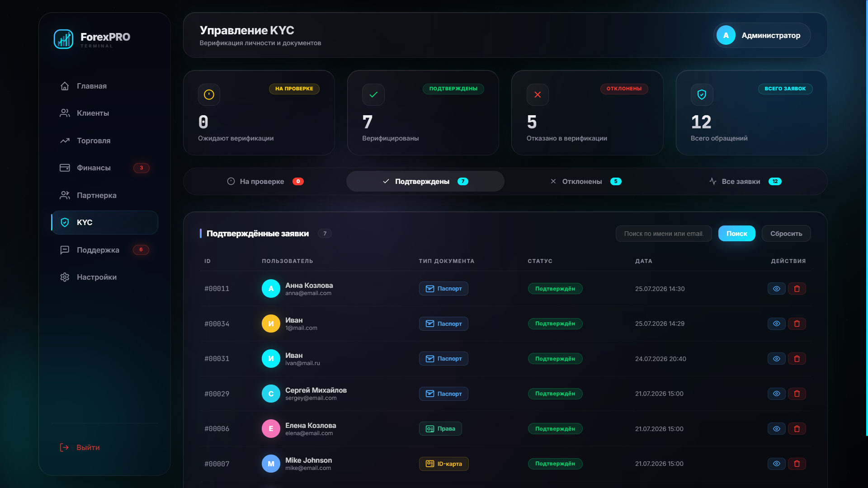The image size is (868, 488).
Task: Click the yellow clock icon in На проверке card
Action: tap(209, 94)
